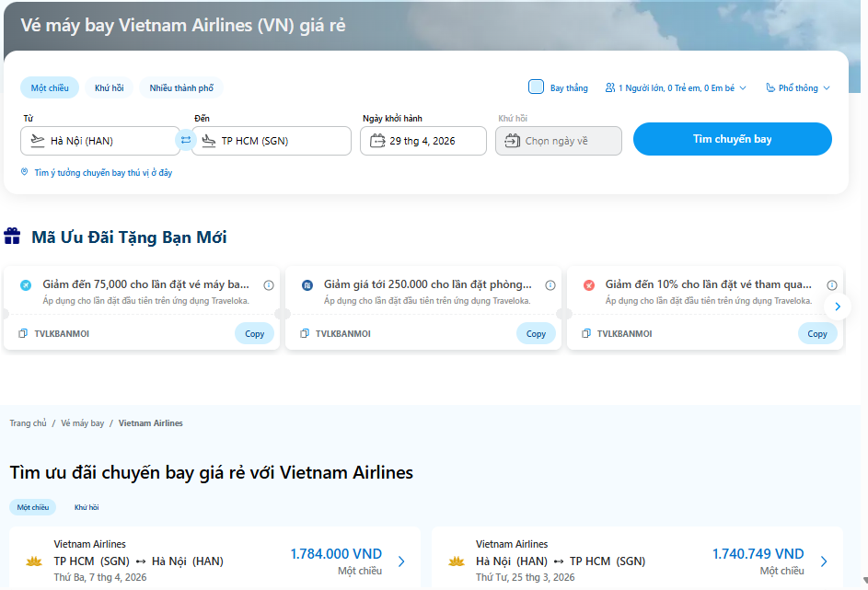
Task: Click the Tìm chuyến bay search button
Action: point(732,139)
